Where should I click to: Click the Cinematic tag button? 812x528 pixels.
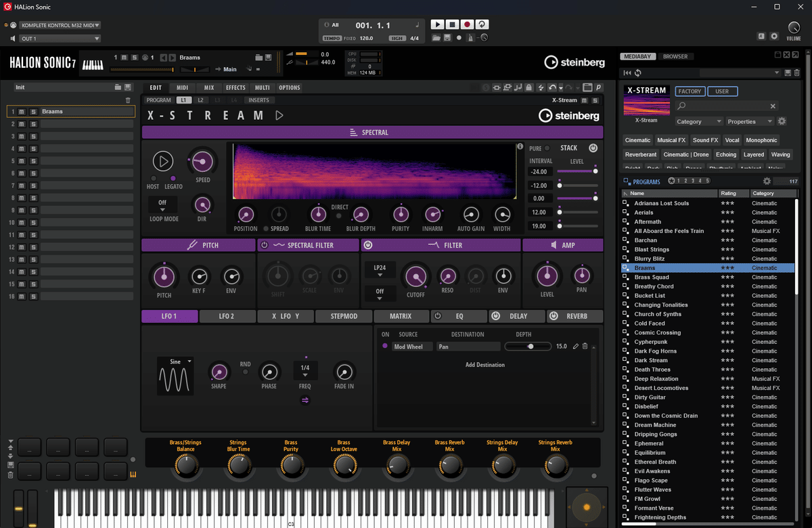click(637, 140)
